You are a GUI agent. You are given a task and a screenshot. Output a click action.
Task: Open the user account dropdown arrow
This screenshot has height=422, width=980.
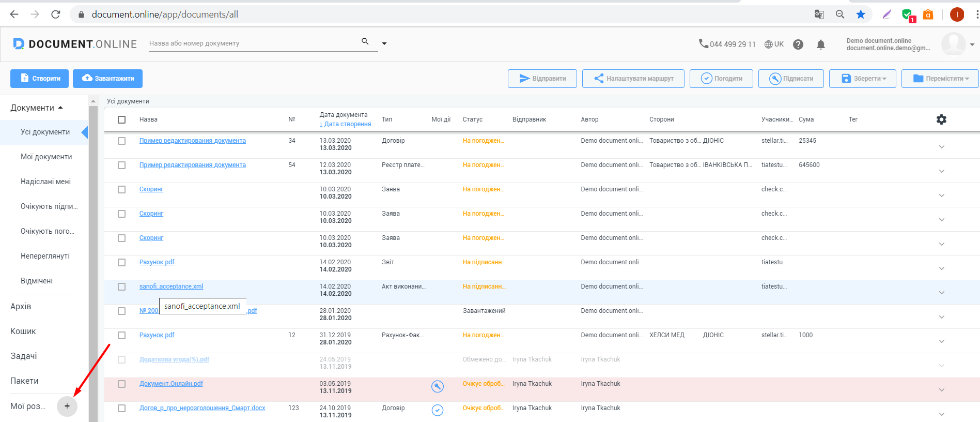point(972,44)
